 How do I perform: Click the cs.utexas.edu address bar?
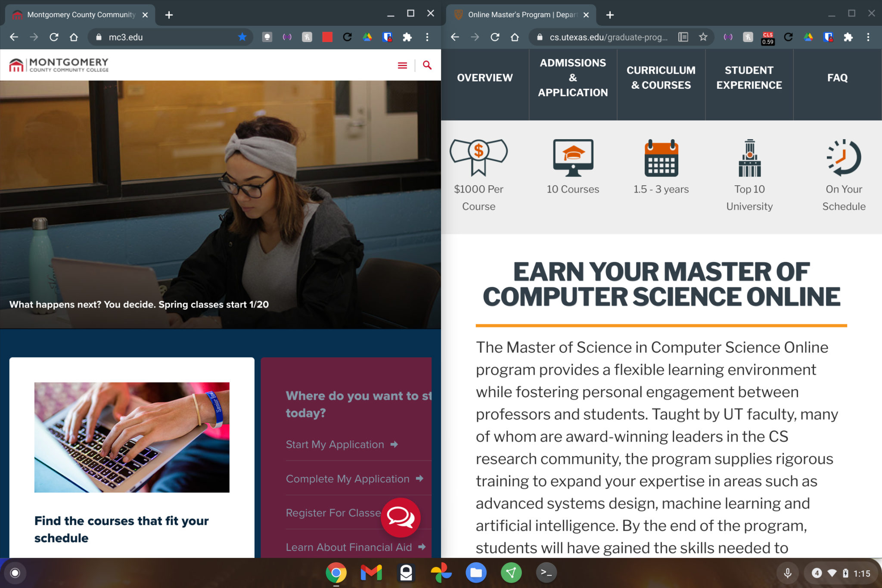[x=608, y=37]
